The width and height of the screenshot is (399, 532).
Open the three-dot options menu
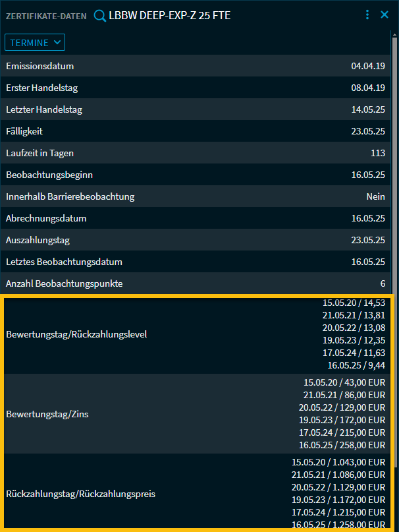coord(367,15)
